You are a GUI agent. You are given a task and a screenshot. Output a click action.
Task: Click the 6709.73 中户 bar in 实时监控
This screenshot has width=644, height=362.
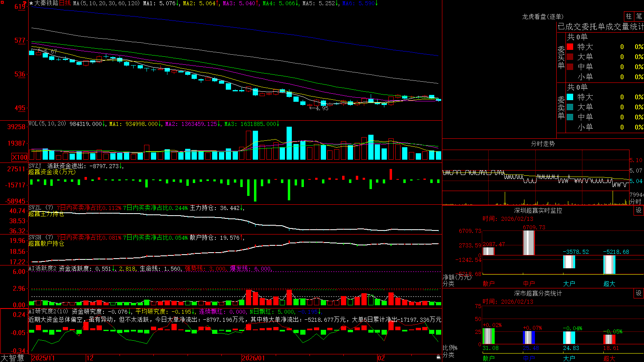pos(529,243)
